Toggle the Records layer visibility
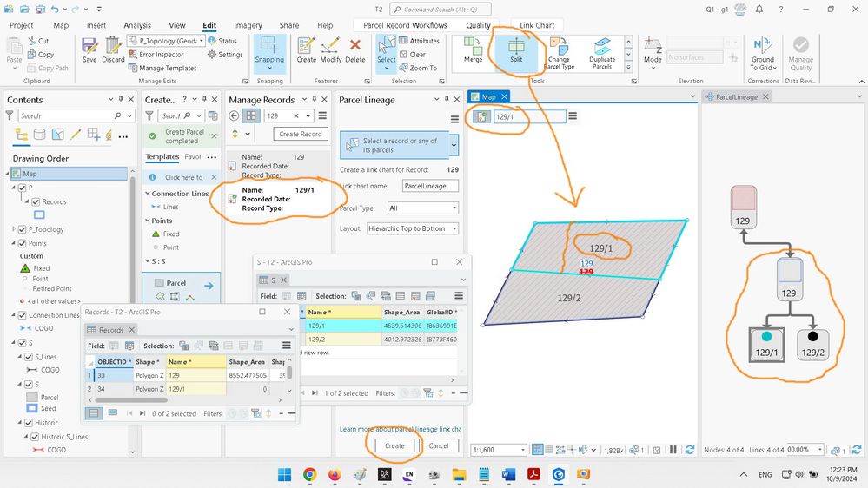Viewport: 868px width, 488px height. point(36,202)
